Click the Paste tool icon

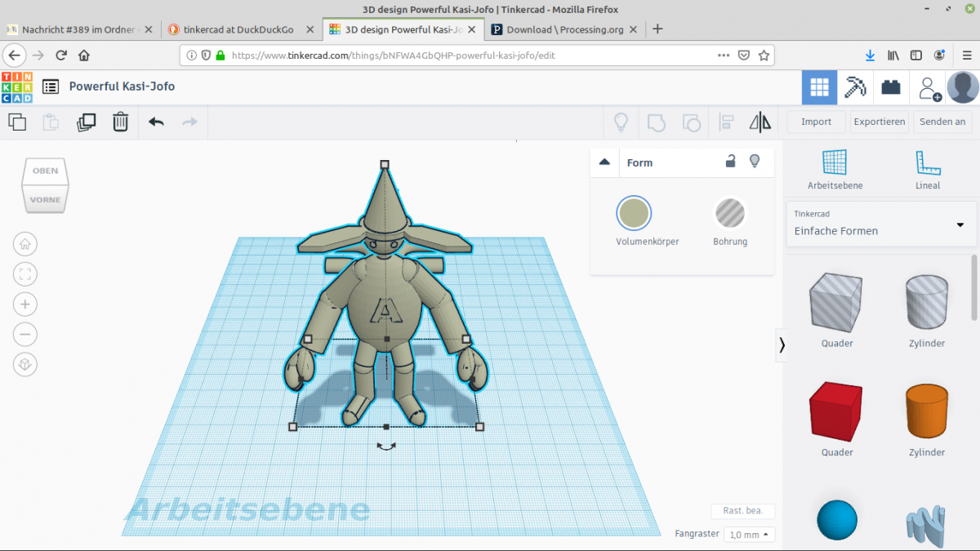pos(51,122)
